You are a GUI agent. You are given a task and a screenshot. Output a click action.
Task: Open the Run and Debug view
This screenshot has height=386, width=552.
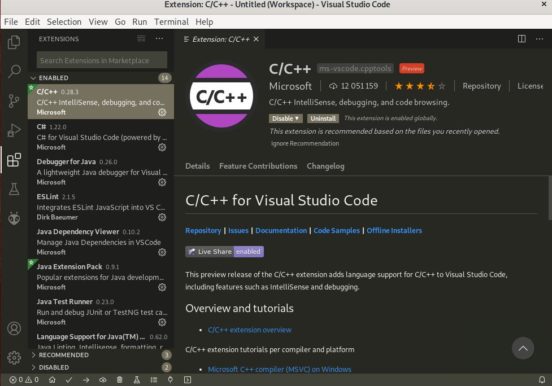14,130
